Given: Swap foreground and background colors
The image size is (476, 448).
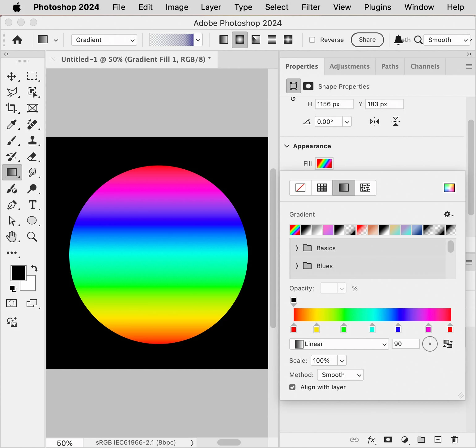Looking at the screenshot, I should pos(35,268).
